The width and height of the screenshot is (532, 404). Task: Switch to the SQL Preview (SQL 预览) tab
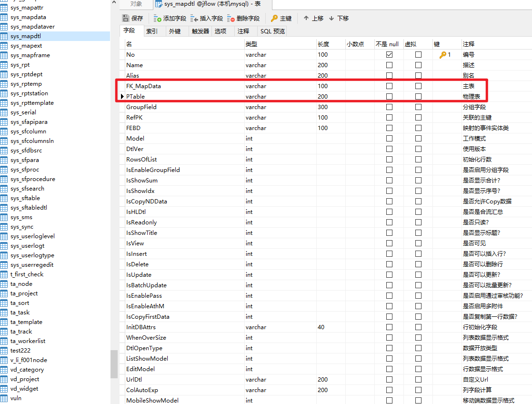[x=272, y=31]
